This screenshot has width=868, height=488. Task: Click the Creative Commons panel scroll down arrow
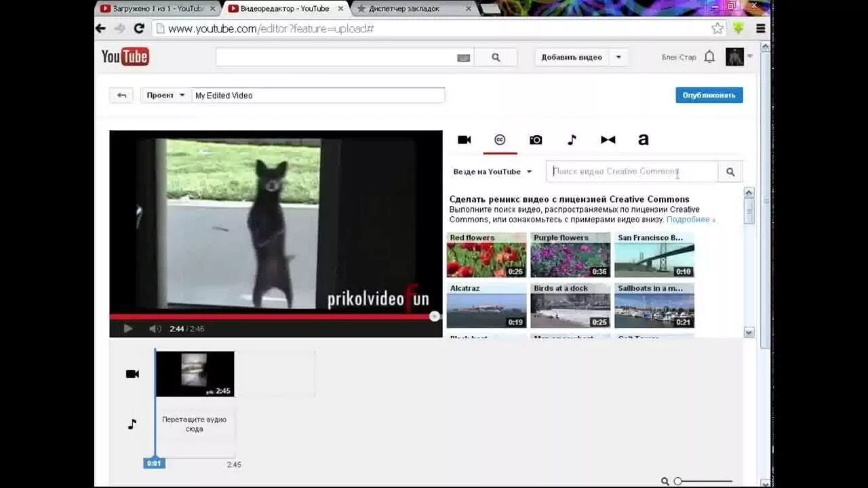tap(749, 332)
